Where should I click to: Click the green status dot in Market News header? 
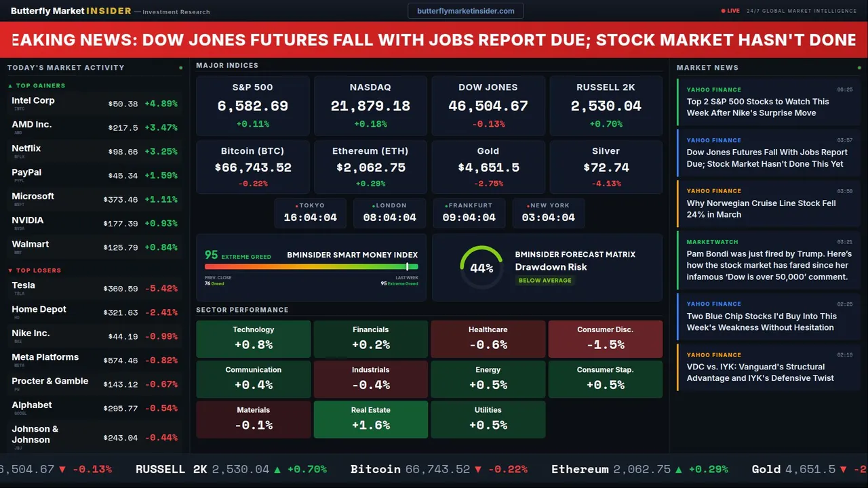858,68
